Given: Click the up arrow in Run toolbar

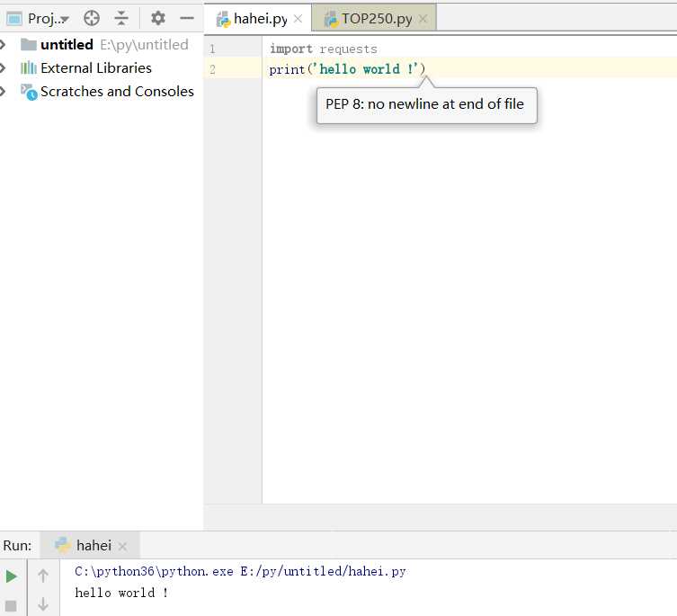Looking at the screenshot, I should click(43, 576).
